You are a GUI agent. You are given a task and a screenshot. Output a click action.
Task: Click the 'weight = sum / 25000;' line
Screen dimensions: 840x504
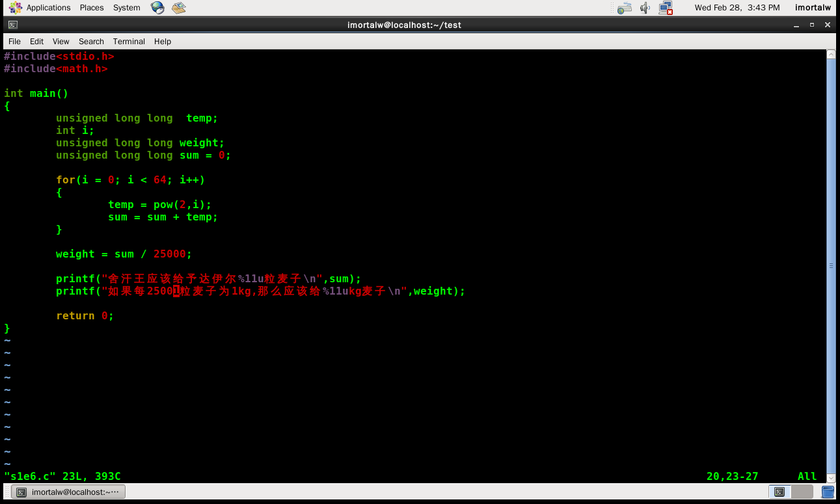pos(124,254)
